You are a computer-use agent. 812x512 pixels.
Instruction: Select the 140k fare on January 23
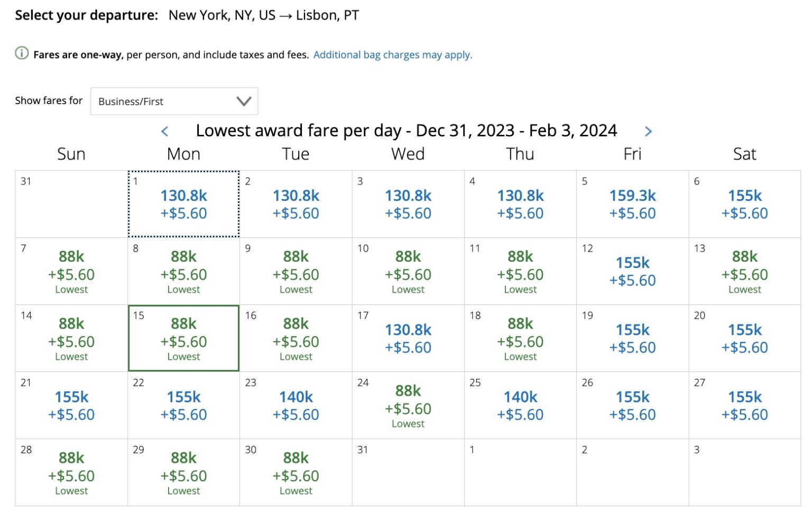[295, 404]
